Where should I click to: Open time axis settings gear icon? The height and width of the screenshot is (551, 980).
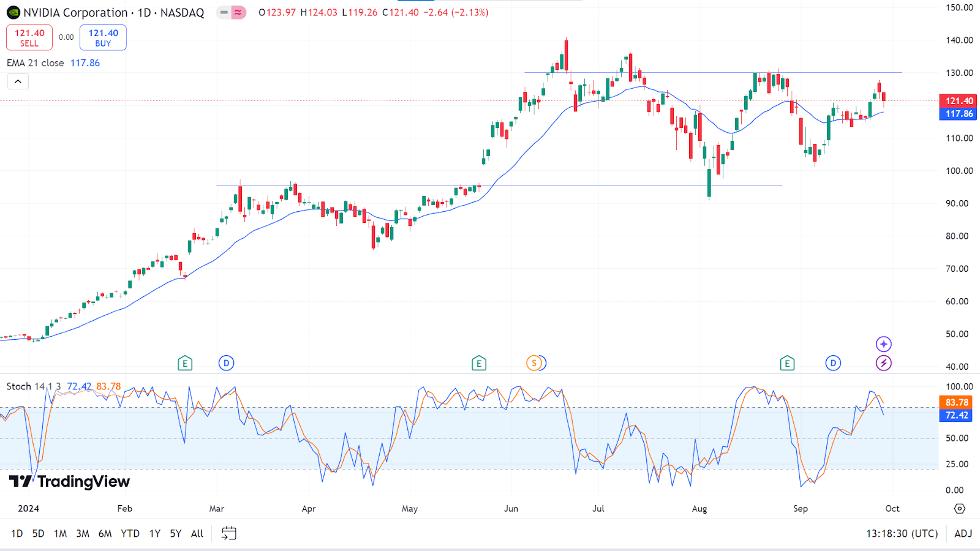(960, 509)
